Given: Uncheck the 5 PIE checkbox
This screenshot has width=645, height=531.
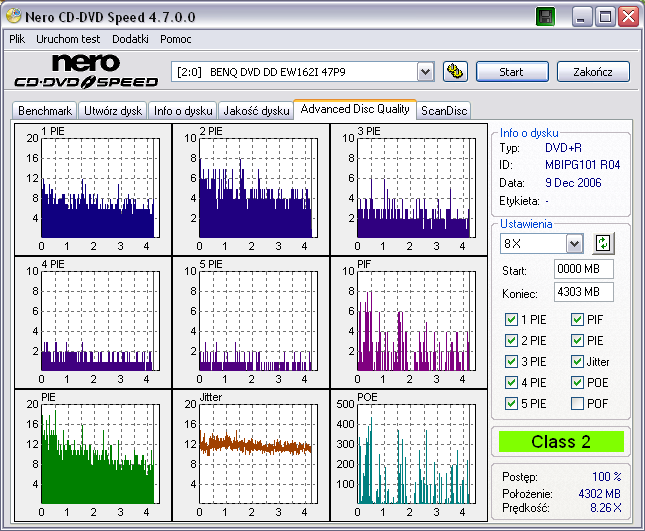Looking at the screenshot, I should tap(511, 403).
